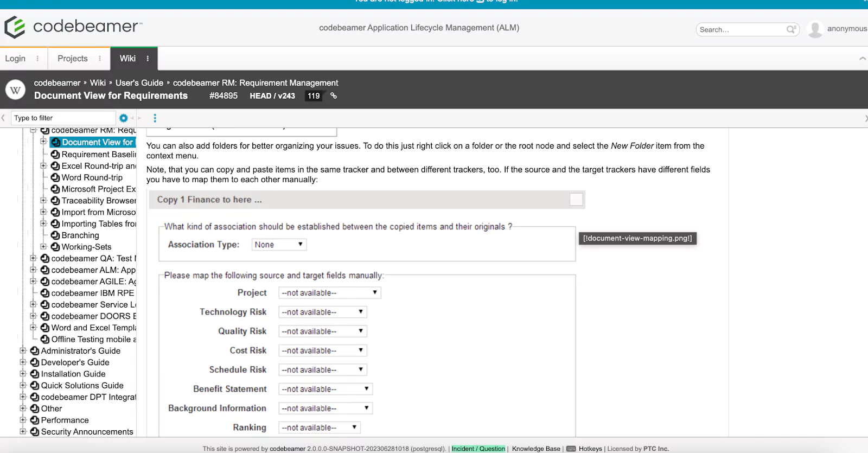Click the anonymous user avatar icon
868x453 pixels.
pos(815,29)
